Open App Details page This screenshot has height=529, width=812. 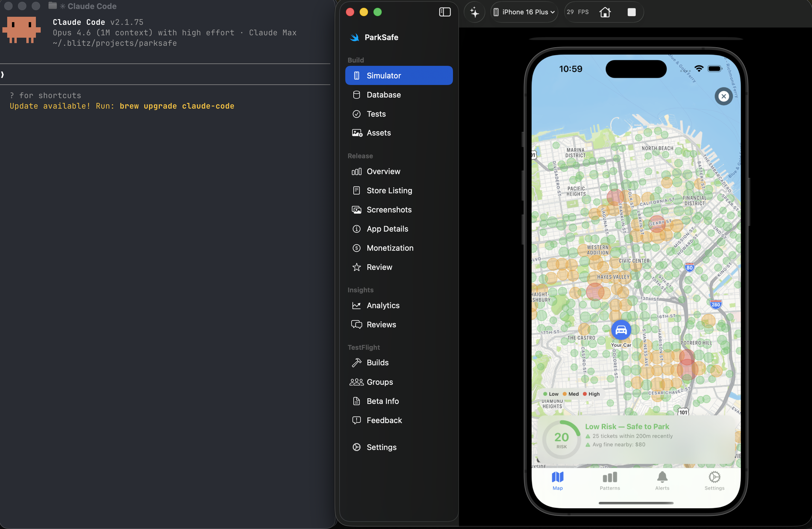[x=399, y=229]
